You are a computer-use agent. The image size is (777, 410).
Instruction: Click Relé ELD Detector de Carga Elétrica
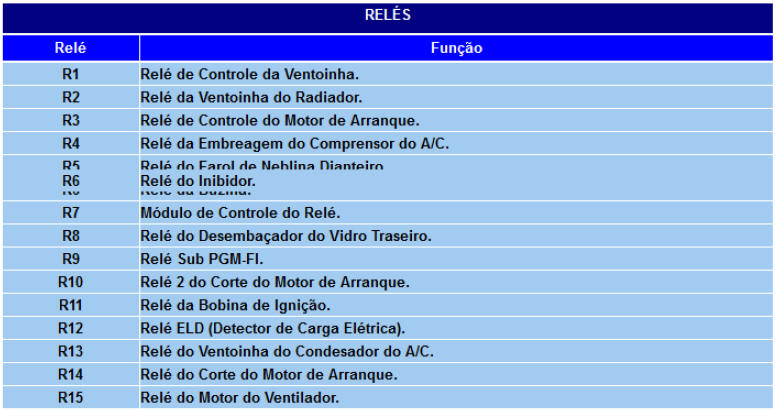(272, 328)
